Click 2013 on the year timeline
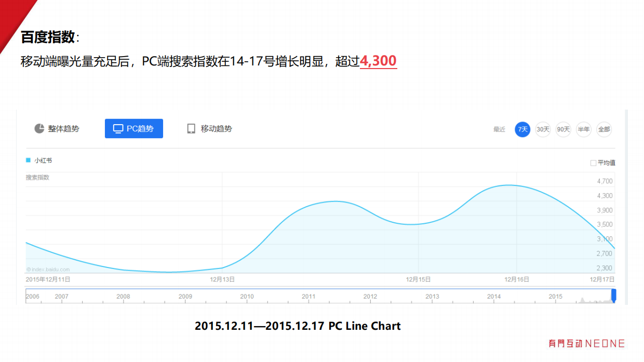The width and height of the screenshot is (644, 362). click(432, 297)
